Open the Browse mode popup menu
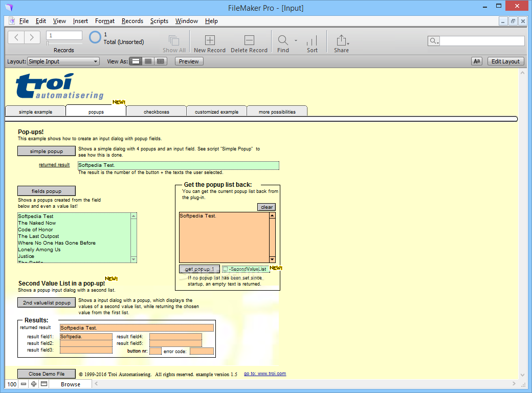532x393 pixels. point(71,384)
